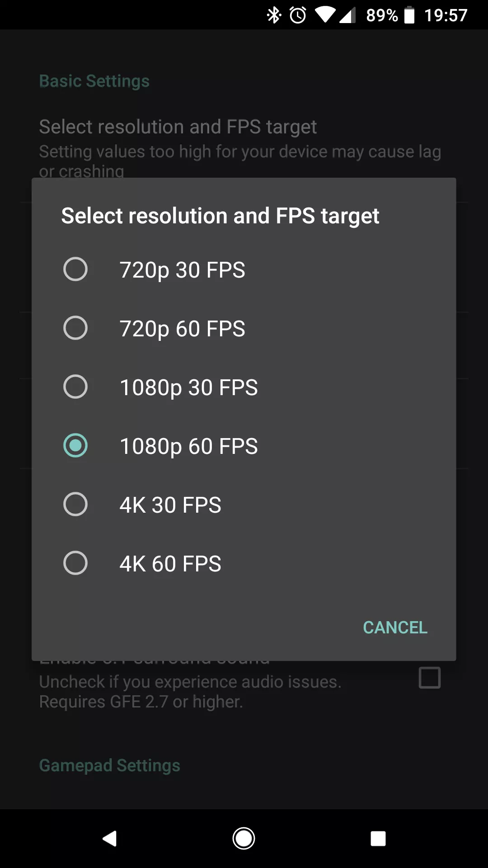Click the 4K 30 FPS label text
This screenshot has height=868, width=488.
170,505
